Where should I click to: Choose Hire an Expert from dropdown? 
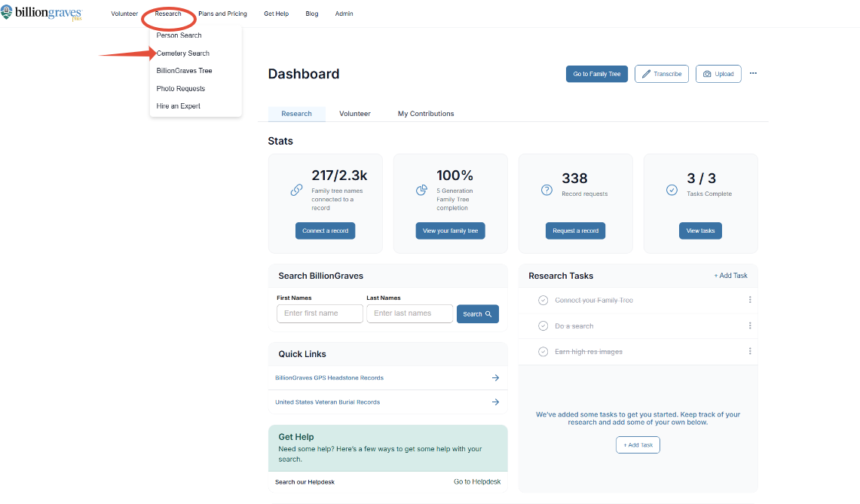pyautogui.click(x=178, y=105)
